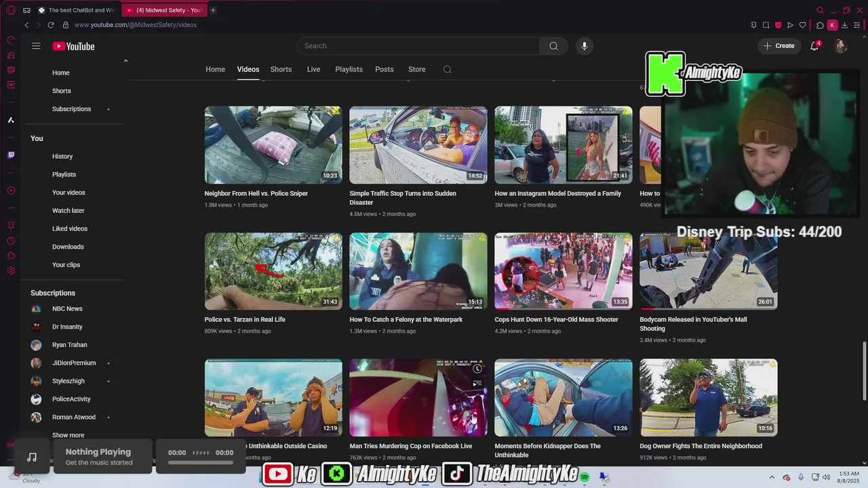Open Home in the YouTube sidebar
The height and width of the screenshot is (488, 868).
click(x=61, y=73)
